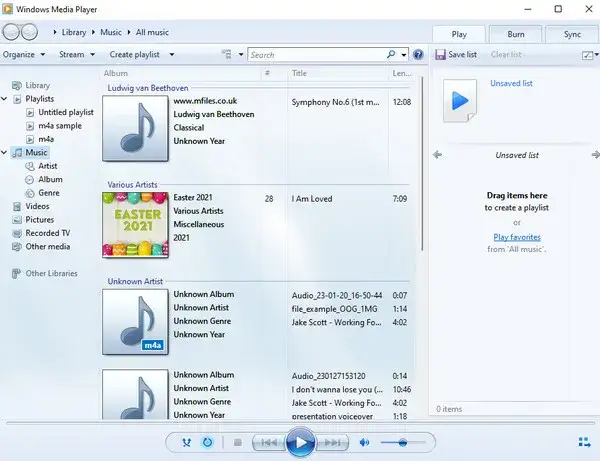Click the search magnifier icon
The width and height of the screenshot is (600, 461).
(391, 54)
